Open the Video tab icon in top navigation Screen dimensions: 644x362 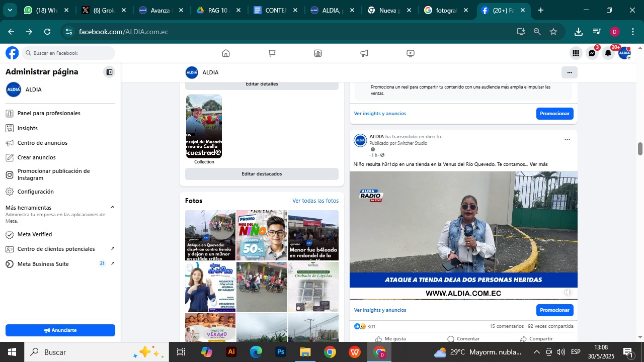(411, 53)
